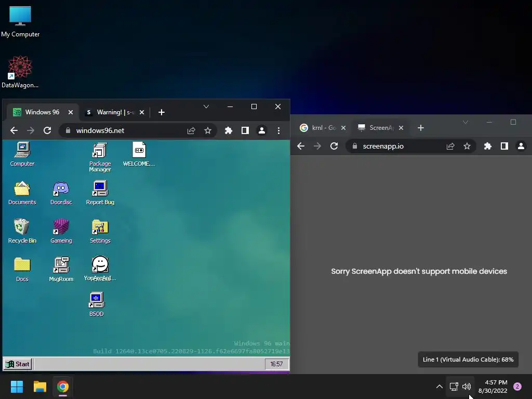Open the WELCOME markdown file icon

click(x=139, y=154)
